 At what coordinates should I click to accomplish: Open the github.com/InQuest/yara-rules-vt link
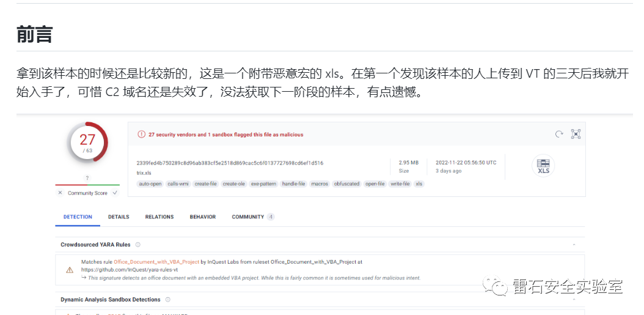[130, 270]
